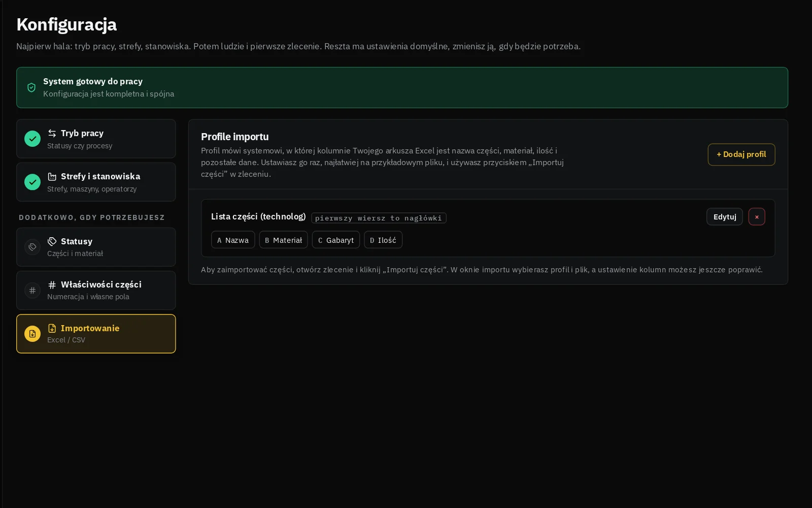Click the 'Części i materiał' subtitle
Image resolution: width=812 pixels, height=508 pixels.
pos(75,253)
